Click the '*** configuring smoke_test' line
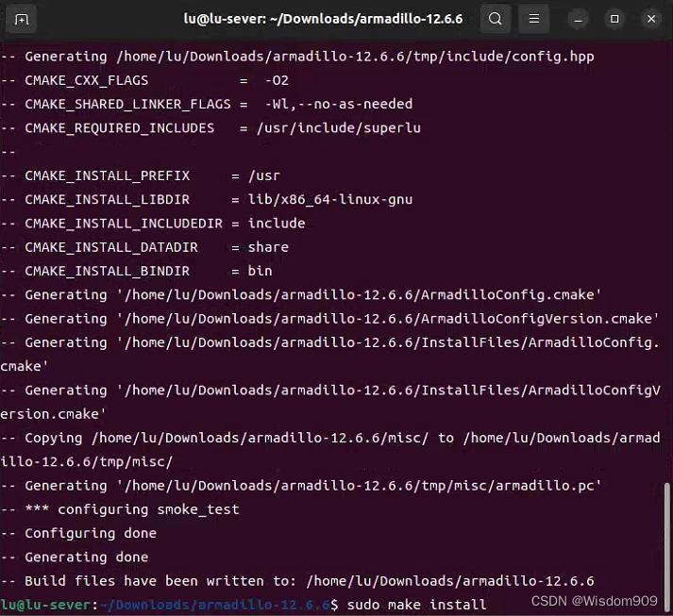 click(120, 509)
